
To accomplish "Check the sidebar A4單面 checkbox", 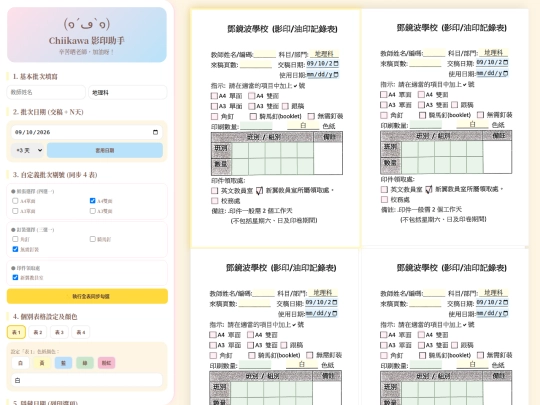I will click(x=15, y=201).
